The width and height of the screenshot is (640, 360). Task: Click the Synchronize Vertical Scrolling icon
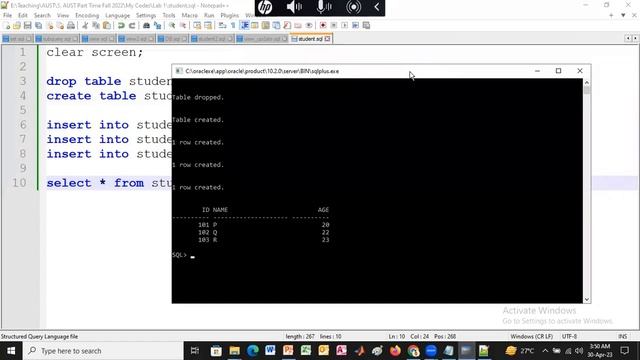coord(197,25)
